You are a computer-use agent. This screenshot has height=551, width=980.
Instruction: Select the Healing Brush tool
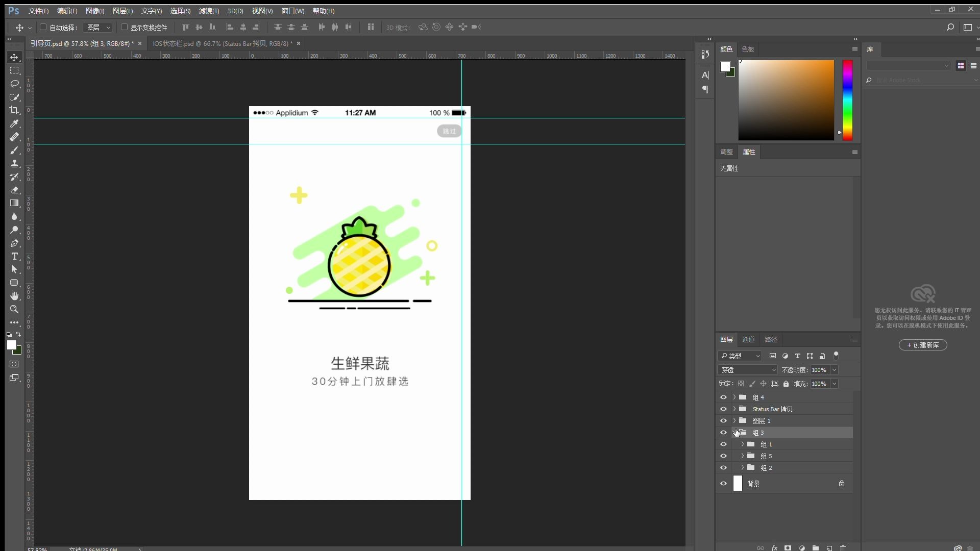click(x=14, y=137)
